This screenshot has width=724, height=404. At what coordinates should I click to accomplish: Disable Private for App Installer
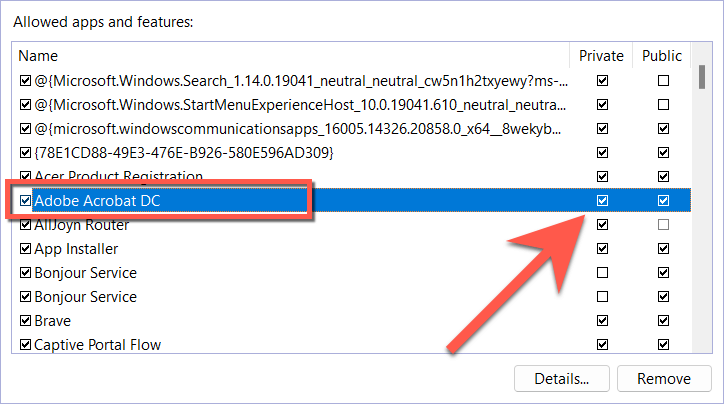[602, 248]
